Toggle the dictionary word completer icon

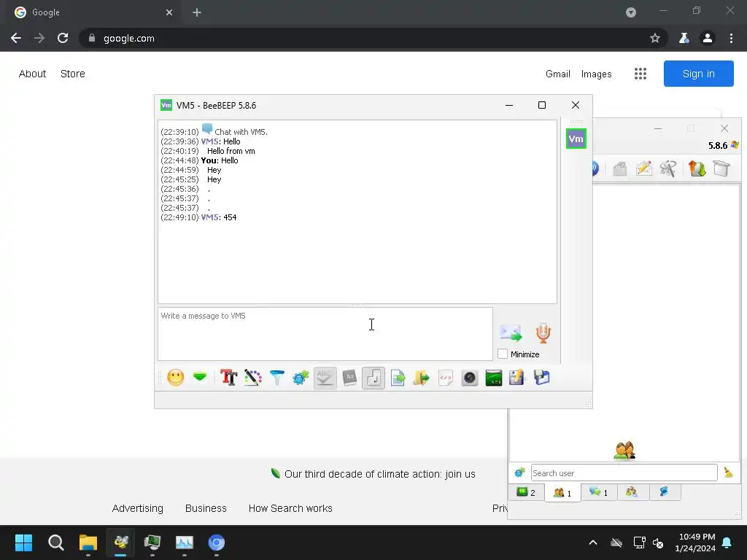349,378
